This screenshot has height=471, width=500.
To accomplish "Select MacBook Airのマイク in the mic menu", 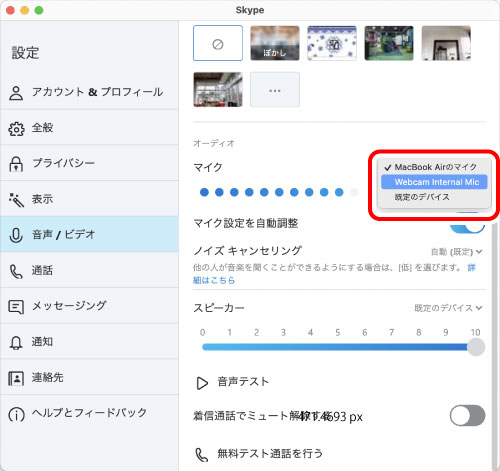I will pyautogui.click(x=434, y=167).
